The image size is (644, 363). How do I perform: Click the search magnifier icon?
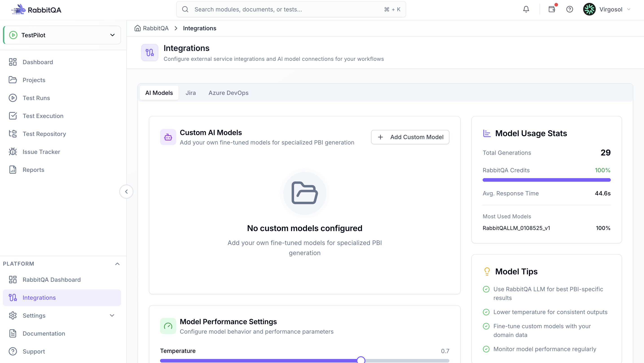click(185, 9)
